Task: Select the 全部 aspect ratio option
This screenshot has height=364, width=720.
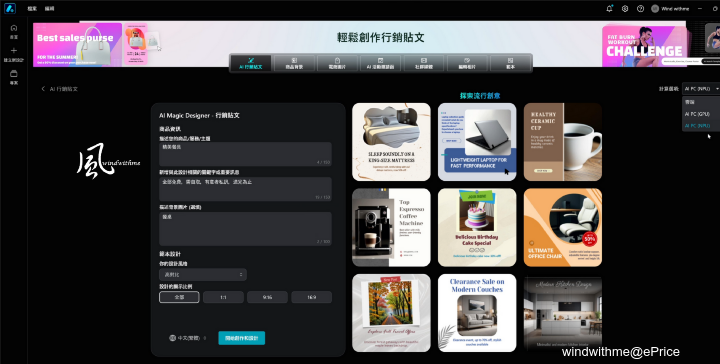Action: click(179, 297)
